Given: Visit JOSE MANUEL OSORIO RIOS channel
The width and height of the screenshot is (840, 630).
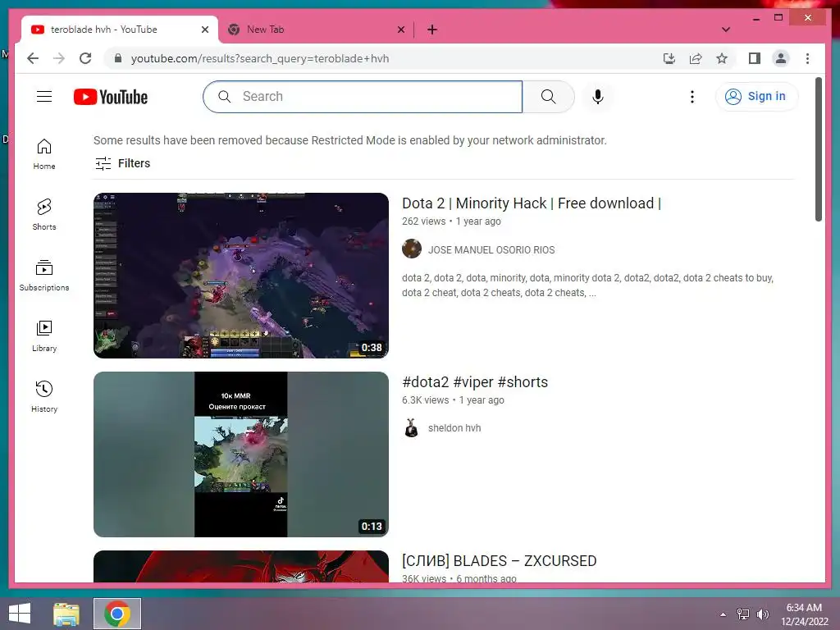Looking at the screenshot, I should point(491,250).
